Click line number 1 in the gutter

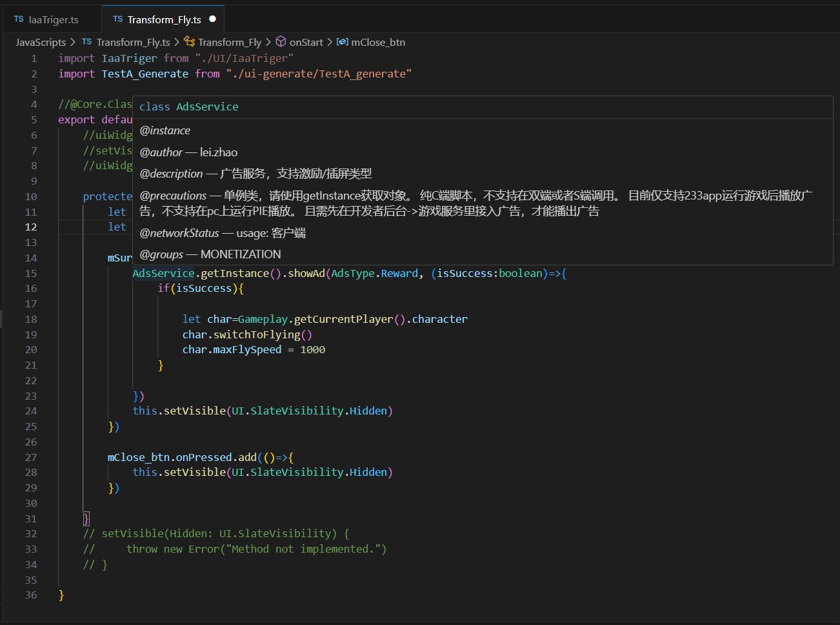coord(34,58)
